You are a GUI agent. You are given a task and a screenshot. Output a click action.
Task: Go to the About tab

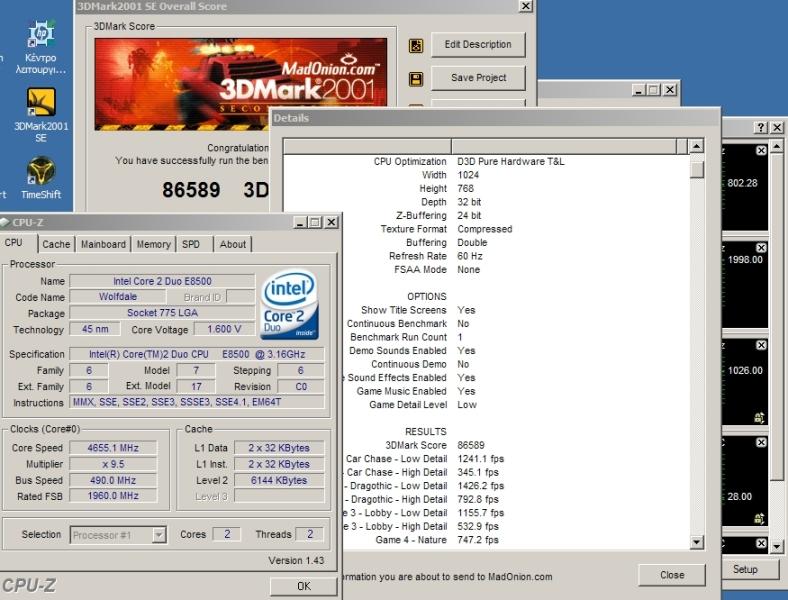point(233,244)
